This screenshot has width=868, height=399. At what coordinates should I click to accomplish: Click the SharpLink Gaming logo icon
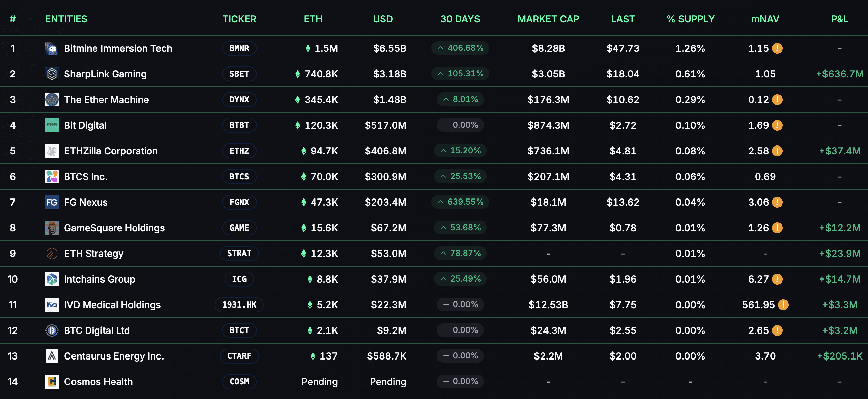tap(52, 74)
